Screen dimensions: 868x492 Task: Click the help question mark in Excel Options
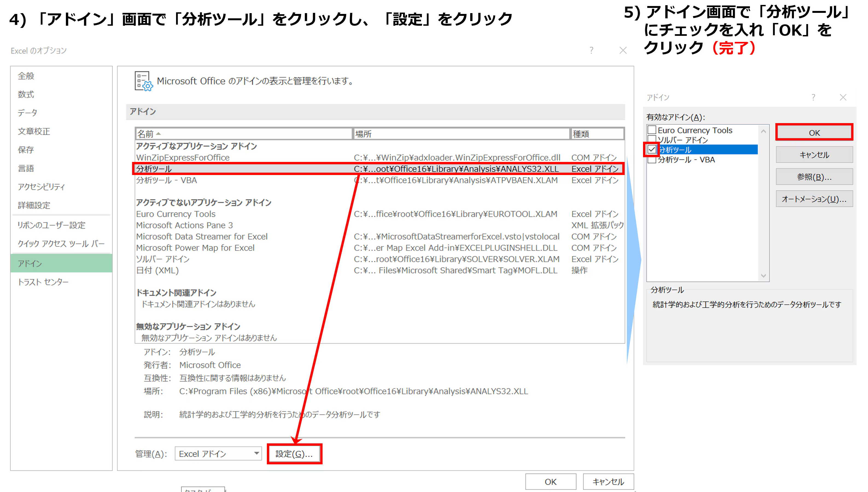(591, 51)
